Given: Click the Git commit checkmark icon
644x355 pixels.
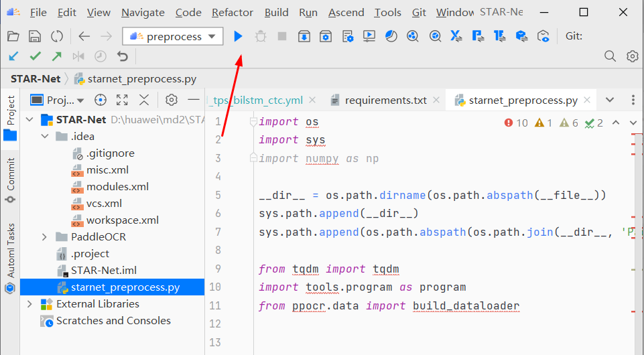Looking at the screenshot, I should (35, 56).
